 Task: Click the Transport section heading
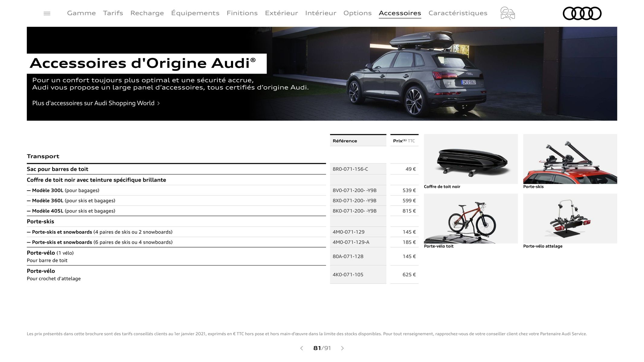coord(43,156)
